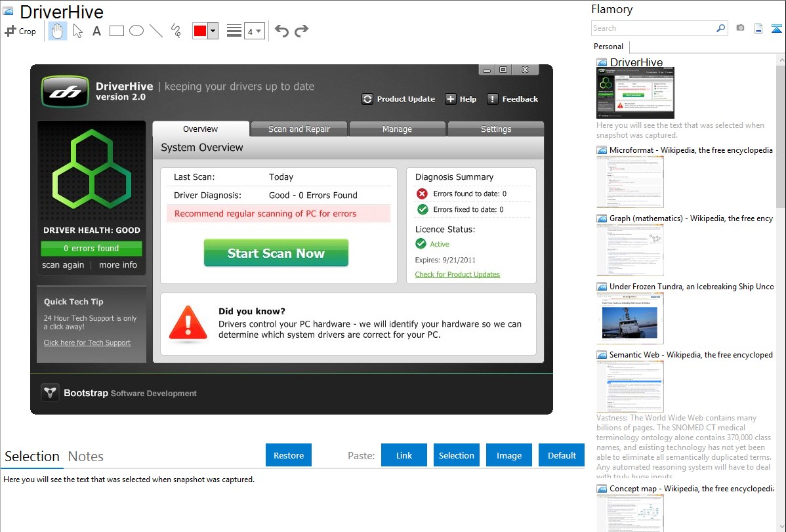Image resolution: width=786 pixels, height=532 pixels.
Task: Pick the rectangle shape tool
Action: [117, 31]
